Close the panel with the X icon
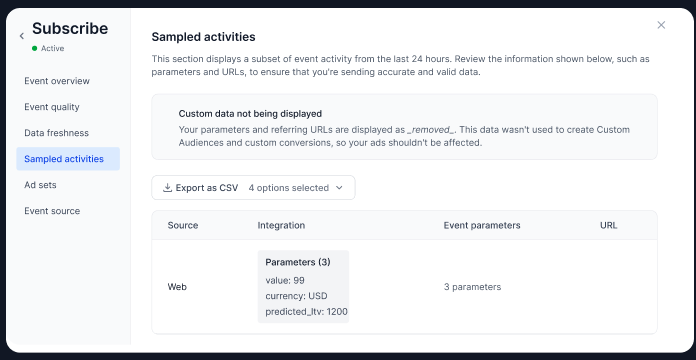Screen dimensions: 696x360 (661, 25)
